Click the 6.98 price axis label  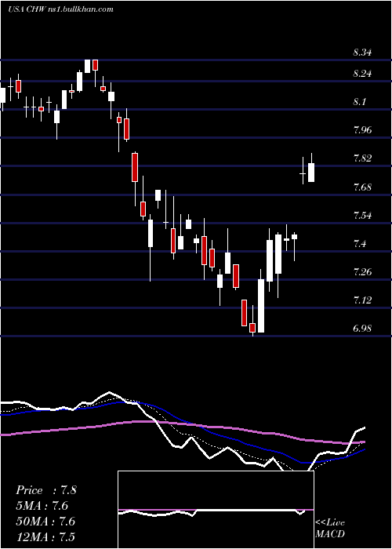(362, 329)
